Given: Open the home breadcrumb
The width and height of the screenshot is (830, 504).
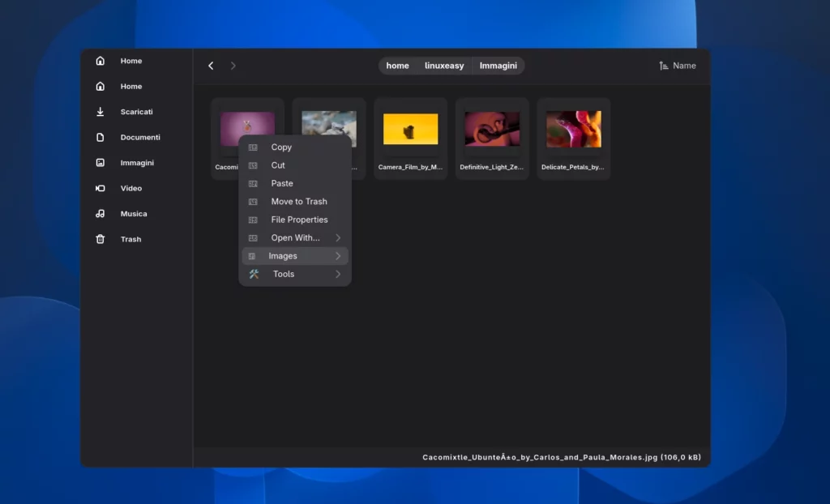Looking at the screenshot, I should pyautogui.click(x=397, y=66).
